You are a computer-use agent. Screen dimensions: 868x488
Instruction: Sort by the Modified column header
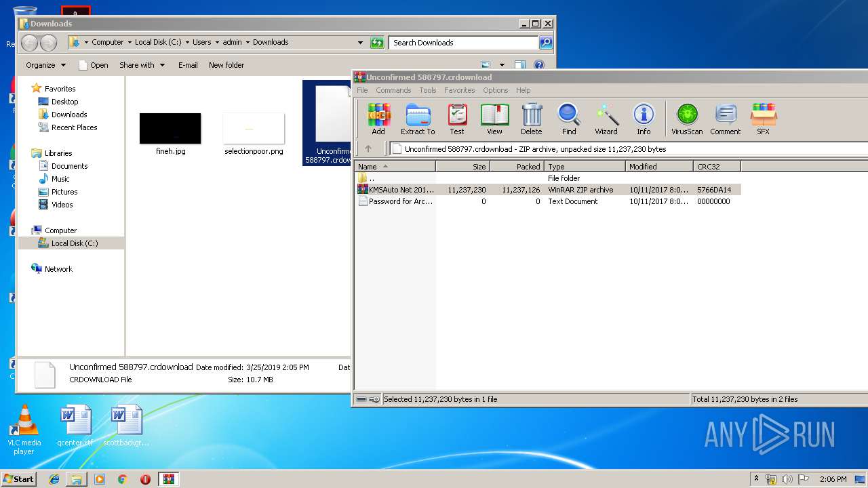tap(659, 167)
